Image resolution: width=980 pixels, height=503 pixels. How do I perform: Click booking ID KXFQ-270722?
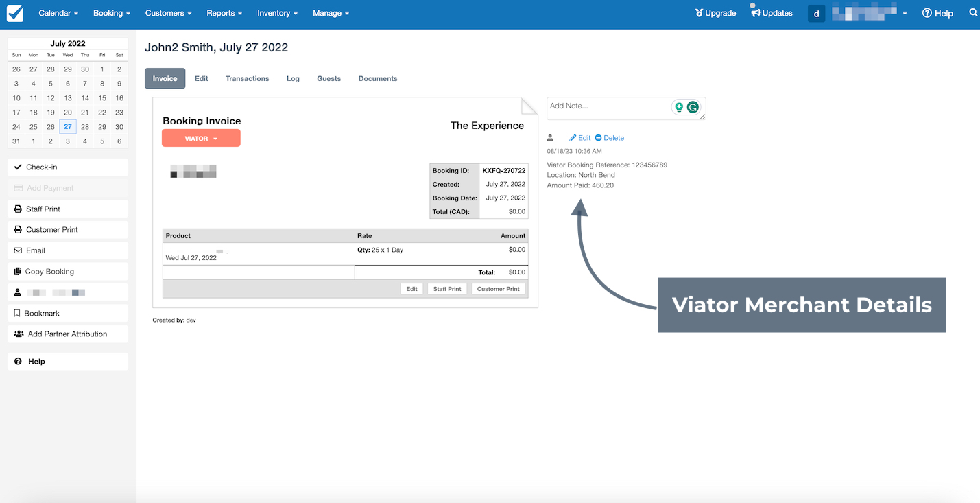(504, 171)
